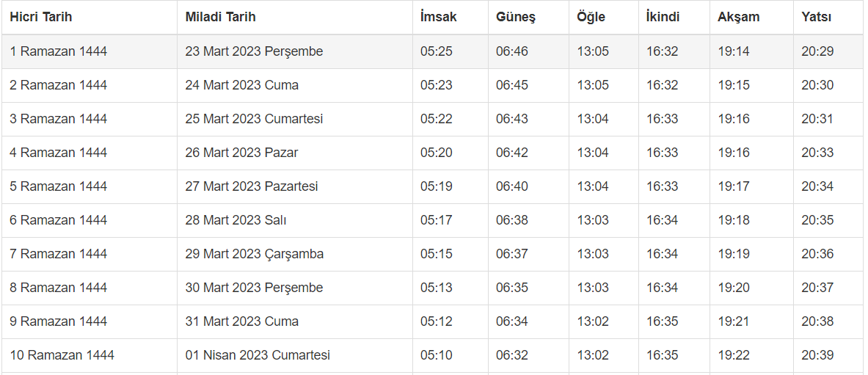The width and height of the screenshot is (868, 375).
Task: Click the 24 Mart 2023 Cuma cell
Action: pos(242,85)
